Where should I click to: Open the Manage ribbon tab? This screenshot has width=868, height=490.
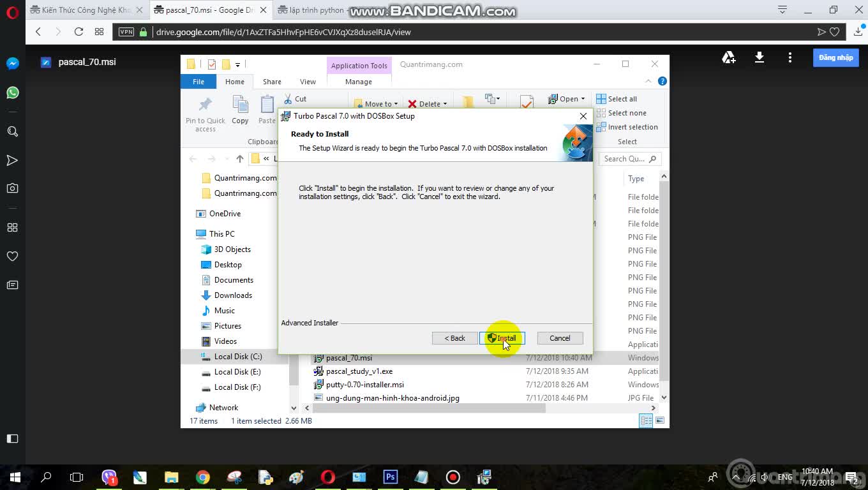(x=358, y=82)
